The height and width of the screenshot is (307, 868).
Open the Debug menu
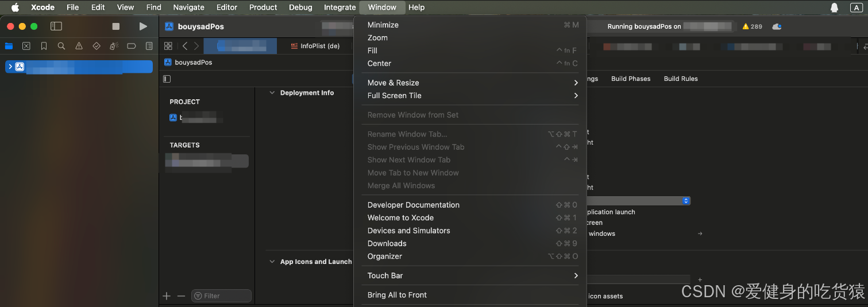[300, 7]
